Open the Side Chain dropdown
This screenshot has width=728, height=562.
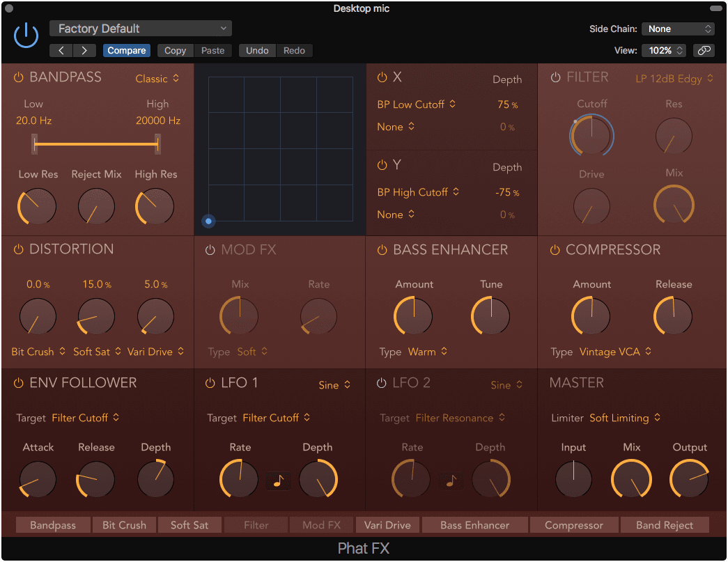click(678, 29)
